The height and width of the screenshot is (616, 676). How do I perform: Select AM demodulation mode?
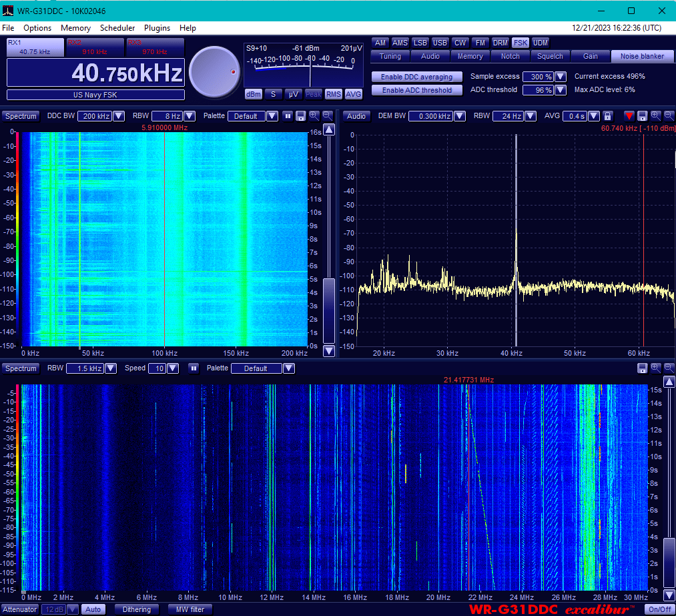pyautogui.click(x=380, y=43)
